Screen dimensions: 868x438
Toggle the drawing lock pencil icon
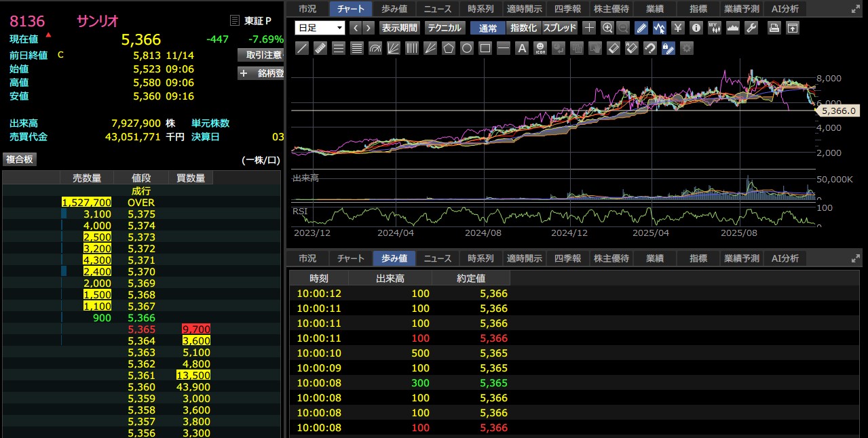[x=668, y=48]
